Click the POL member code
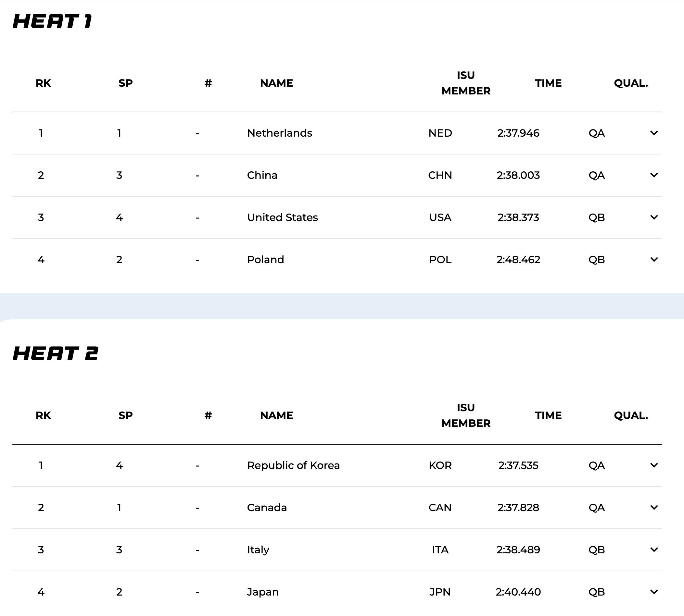 440,260
